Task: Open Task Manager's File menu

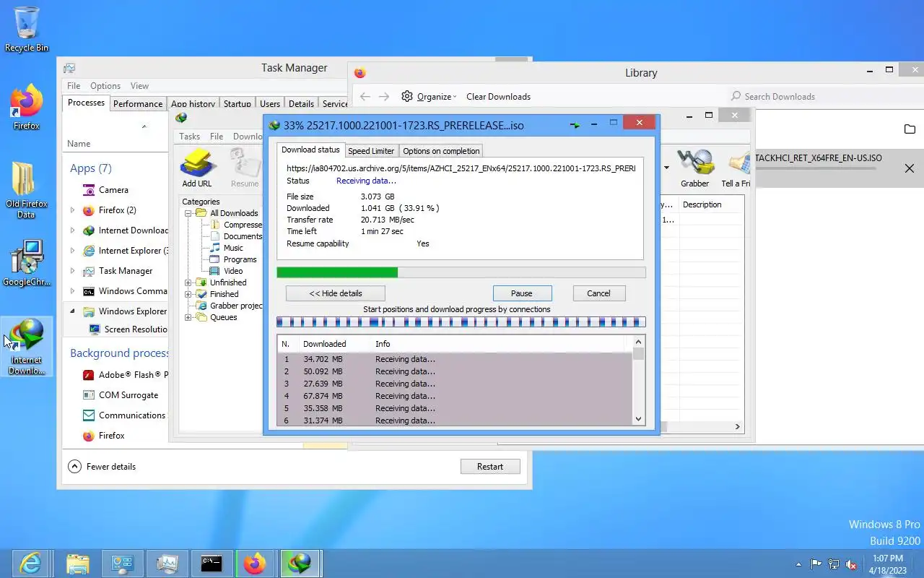Action: click(x=74, y=85)
